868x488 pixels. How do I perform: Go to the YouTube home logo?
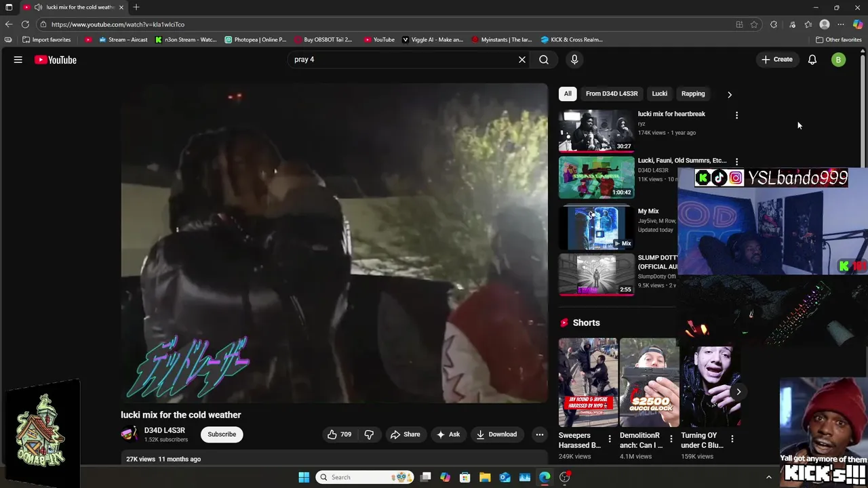pos(56,60)
